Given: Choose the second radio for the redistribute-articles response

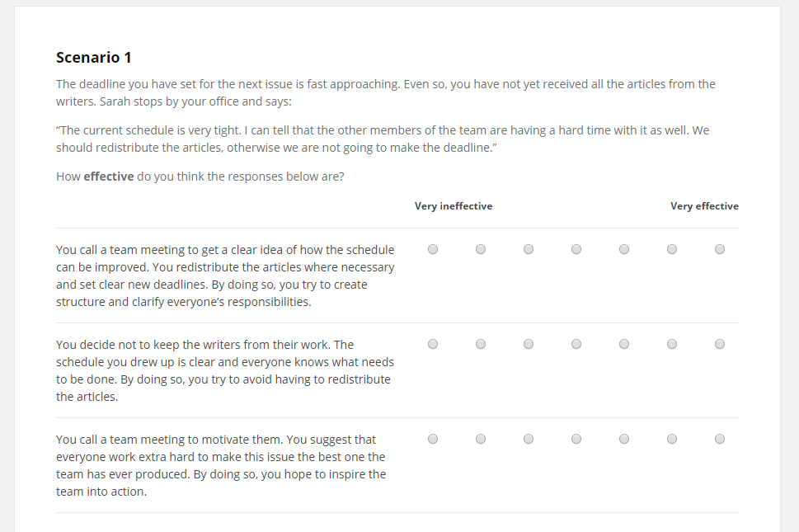Looking at the screenshot, I should click(481, 249).
